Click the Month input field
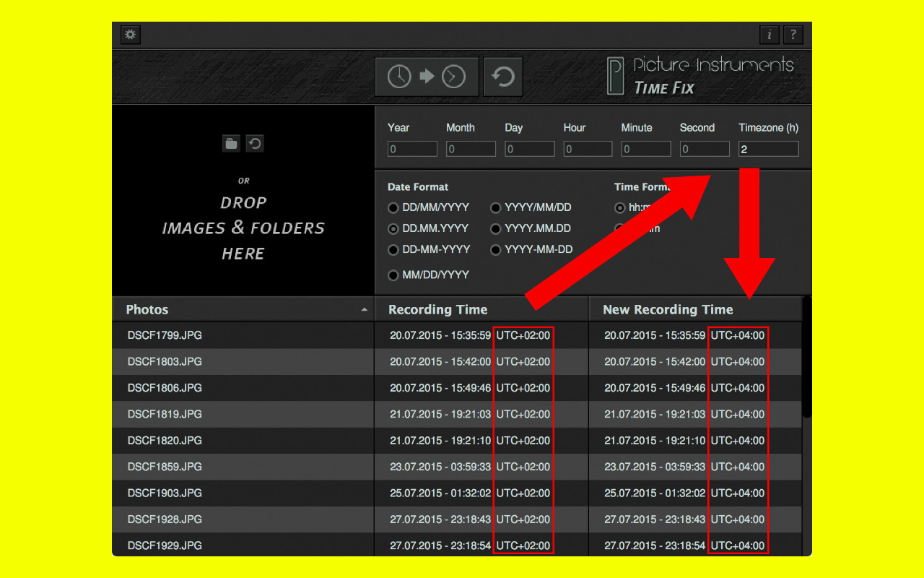This screenshot has height=578, width=924. (x=471, y=149)
